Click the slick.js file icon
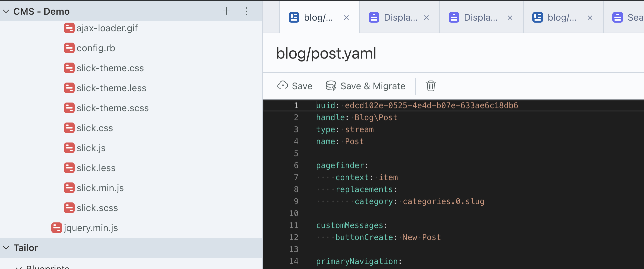 [x=69, y=148]
